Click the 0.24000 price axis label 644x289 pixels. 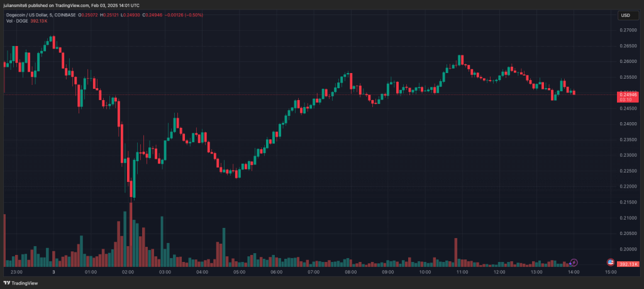pyautogui.click(x=627, y=124)
